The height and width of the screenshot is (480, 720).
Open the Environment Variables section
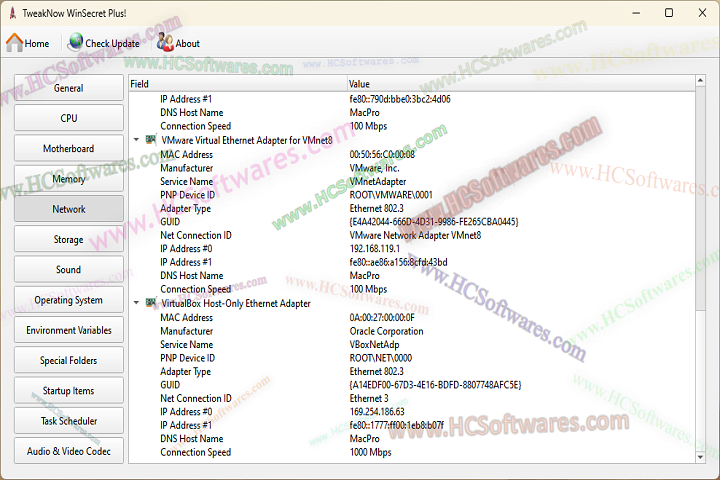tap(69, 330)
